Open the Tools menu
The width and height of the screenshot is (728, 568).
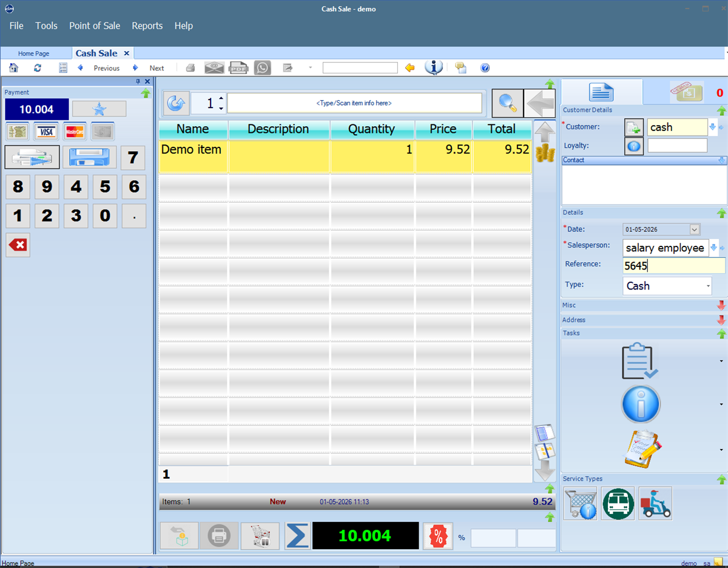coord(46,25)
